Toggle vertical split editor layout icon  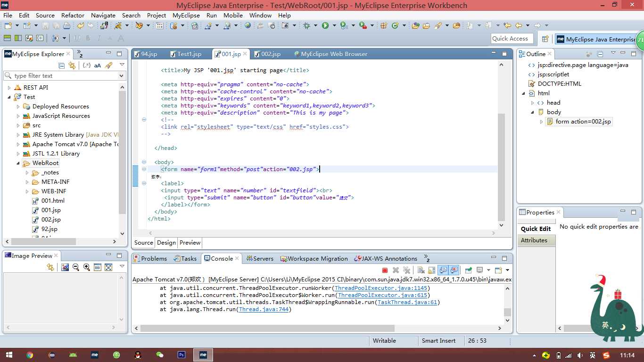coord(18,38)
